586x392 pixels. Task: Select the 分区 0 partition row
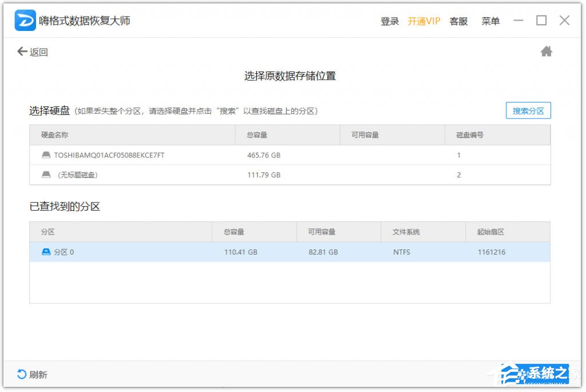(x=229, y=252)
